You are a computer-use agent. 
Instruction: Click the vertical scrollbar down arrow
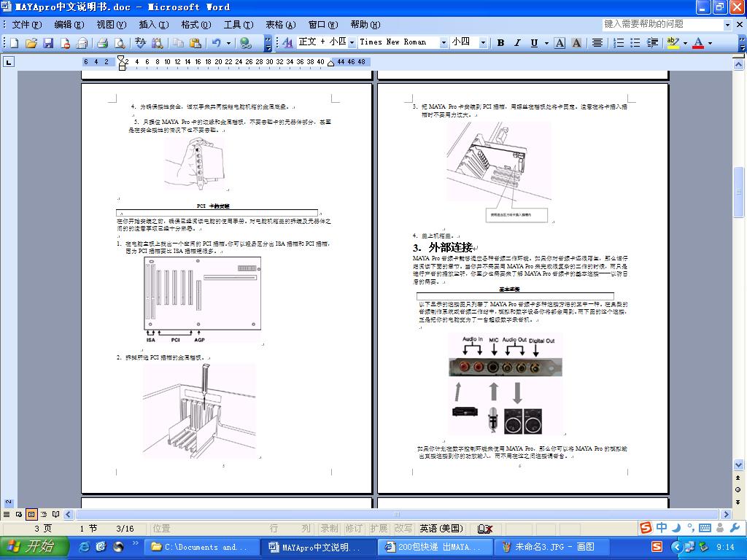738,464
